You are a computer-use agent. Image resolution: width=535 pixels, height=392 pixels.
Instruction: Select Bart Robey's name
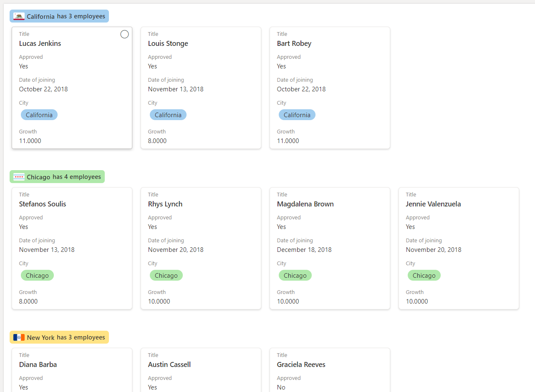(294, 43)
